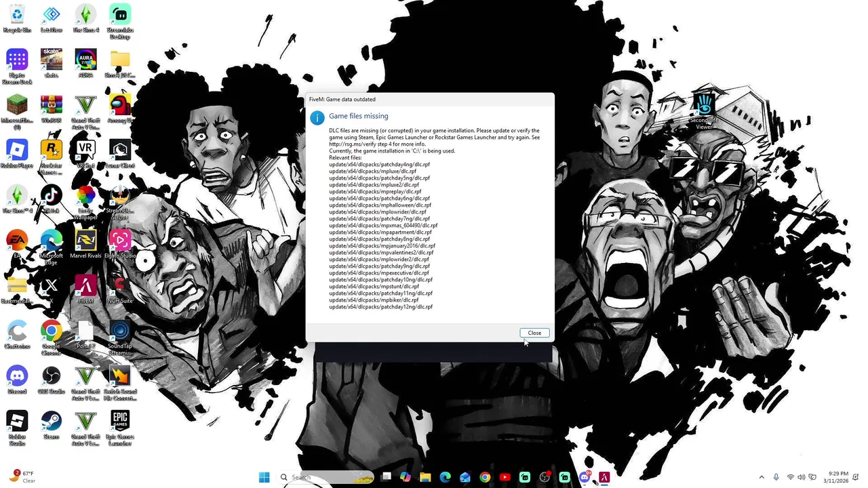Click the Close button in FiveM dialog
Screen dimensions: 868x488
pyautogui.click(x=534, y=333)
